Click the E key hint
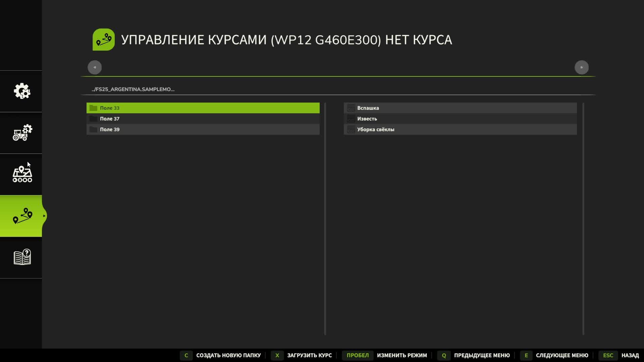Screen dimensions: 644x362 point(526,355)
